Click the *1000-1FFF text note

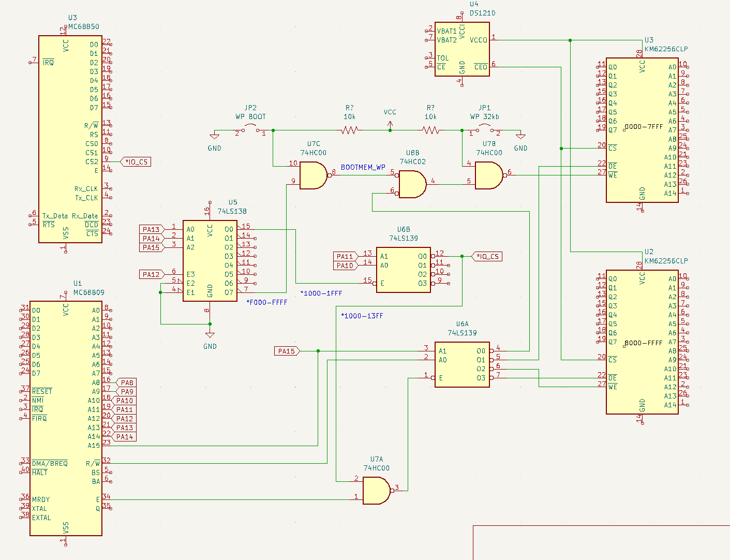(x=321, y=293)
